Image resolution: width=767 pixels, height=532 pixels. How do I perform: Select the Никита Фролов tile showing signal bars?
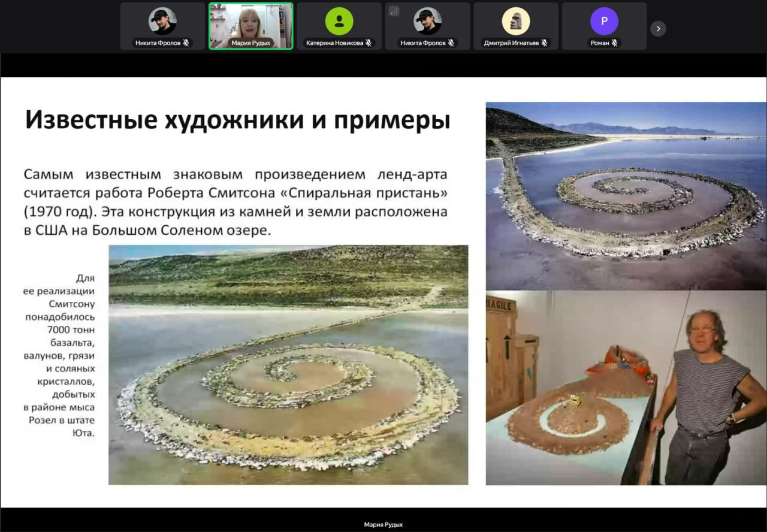click(x=428, y=26)
